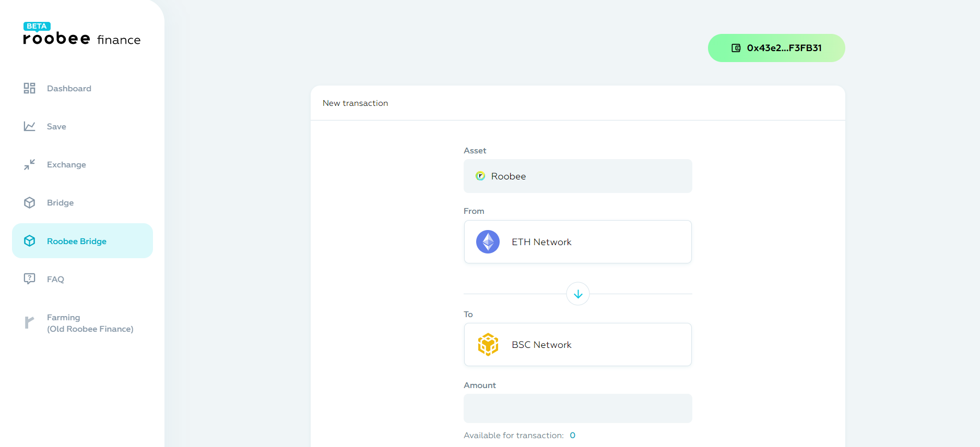Click the BETA badge above logo
Image resolution: width=980 pixels, height=447 pixels.
click(37, 26)
